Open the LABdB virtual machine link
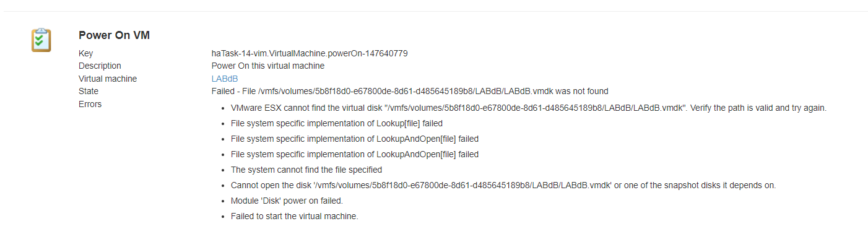The image size is (868, 234). [x=225, y=79]
